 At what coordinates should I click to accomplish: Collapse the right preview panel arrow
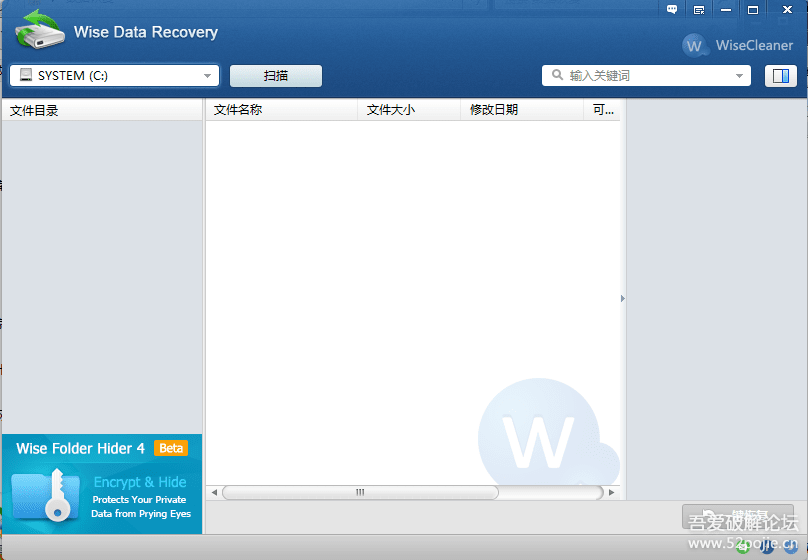[622, 298]
